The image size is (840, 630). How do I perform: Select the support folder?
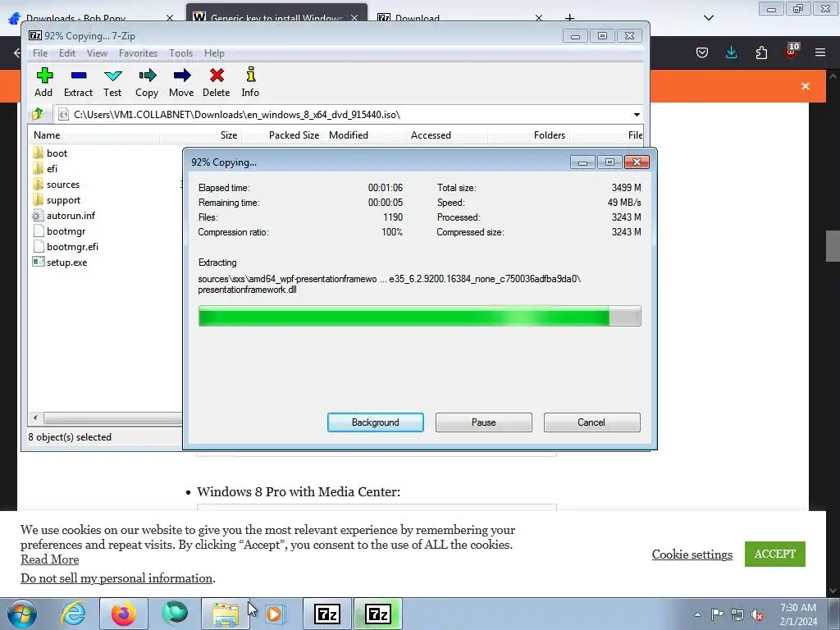tap(57, 200)
